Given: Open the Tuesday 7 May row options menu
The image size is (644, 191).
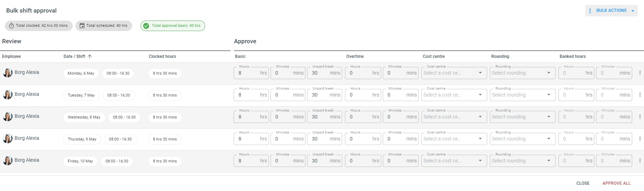Looking at the screenshot, I should pos(640,95).
